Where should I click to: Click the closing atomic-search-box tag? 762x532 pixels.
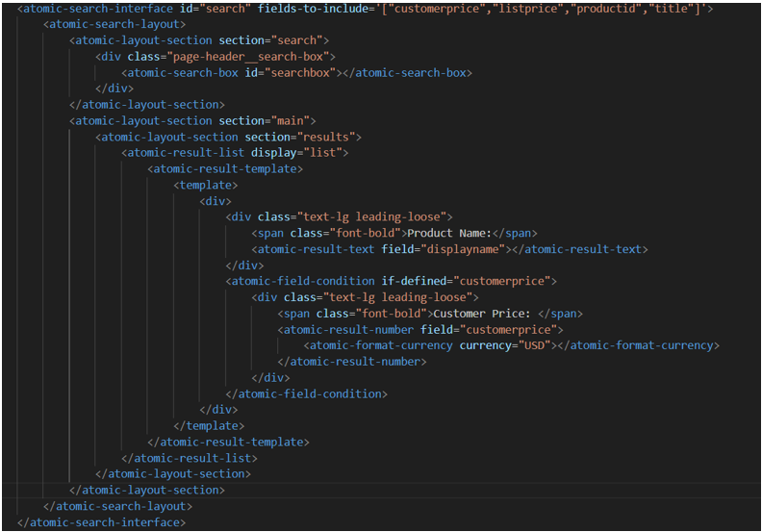click(407, 73)
